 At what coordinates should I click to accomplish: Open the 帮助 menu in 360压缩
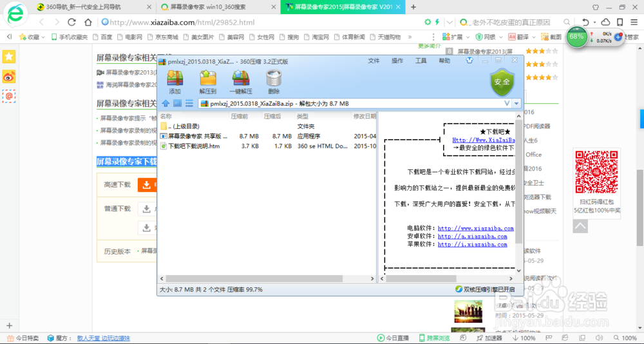click(444, 61)
